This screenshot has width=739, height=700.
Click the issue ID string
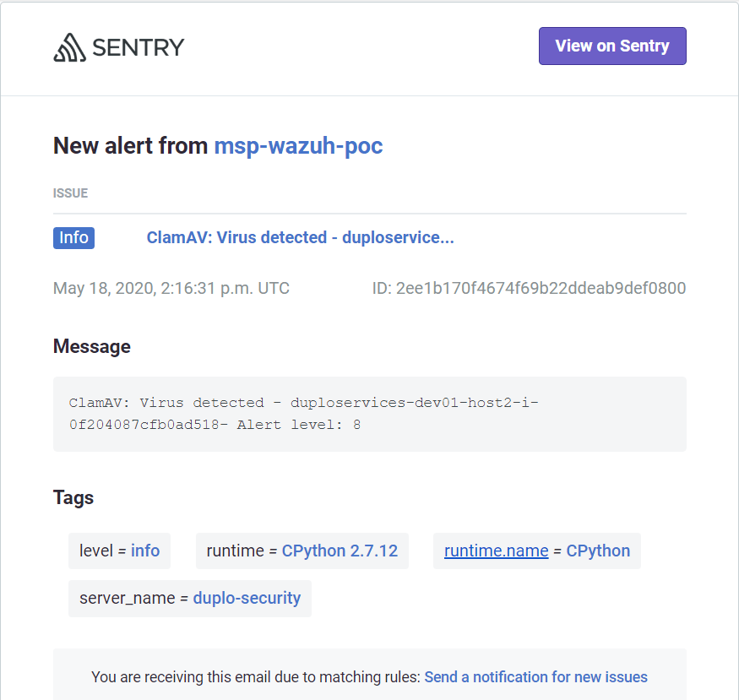coord(529,288)
